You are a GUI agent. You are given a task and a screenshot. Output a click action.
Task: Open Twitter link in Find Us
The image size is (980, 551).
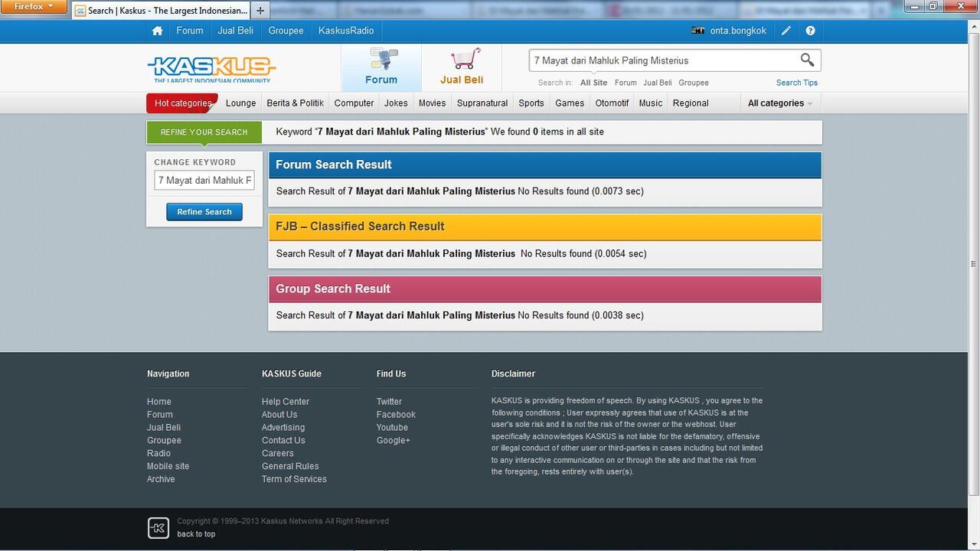point(389,402)
